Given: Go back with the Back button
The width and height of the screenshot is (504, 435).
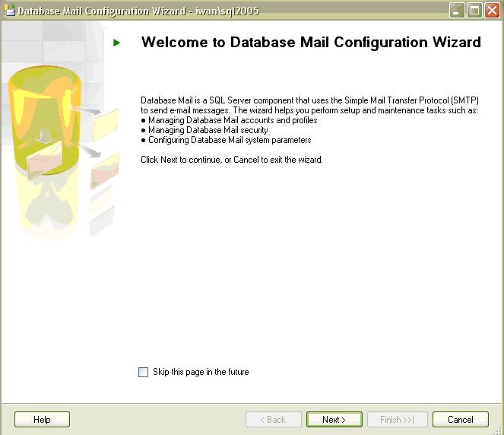Looking at the screenshot, I should [x=274, y=420].
